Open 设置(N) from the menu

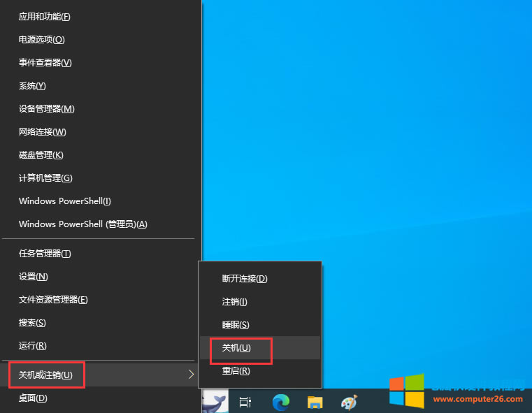(34, 277)
